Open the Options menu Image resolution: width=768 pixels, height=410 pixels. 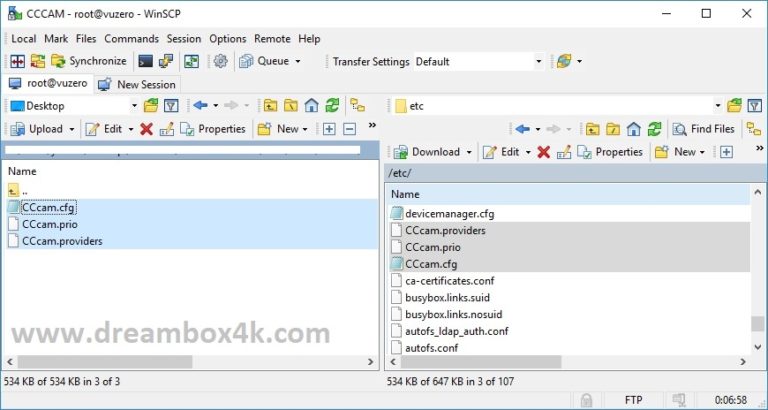228,39
